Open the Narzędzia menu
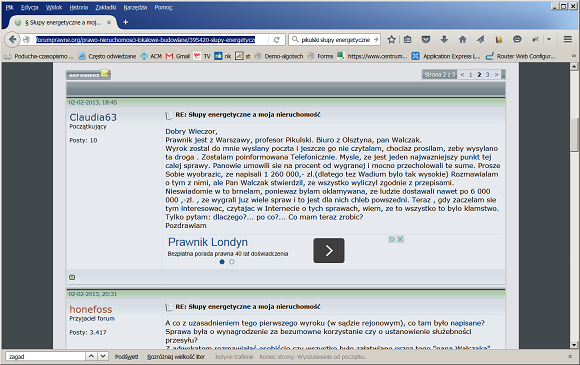The height and width of the screenshot is (365, 580). [x=135, y=7]
